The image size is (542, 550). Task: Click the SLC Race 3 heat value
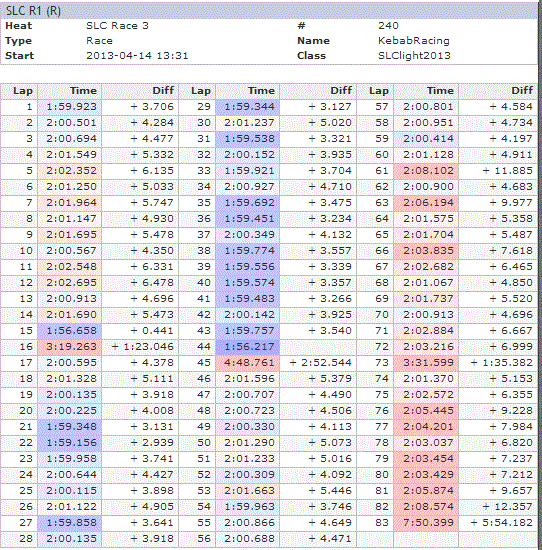tap(117, 26)
